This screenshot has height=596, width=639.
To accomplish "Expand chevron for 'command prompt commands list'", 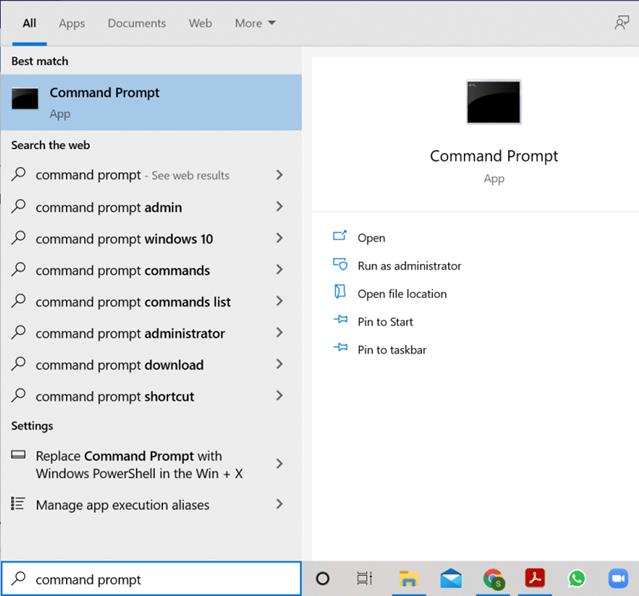I will [279, 301].
